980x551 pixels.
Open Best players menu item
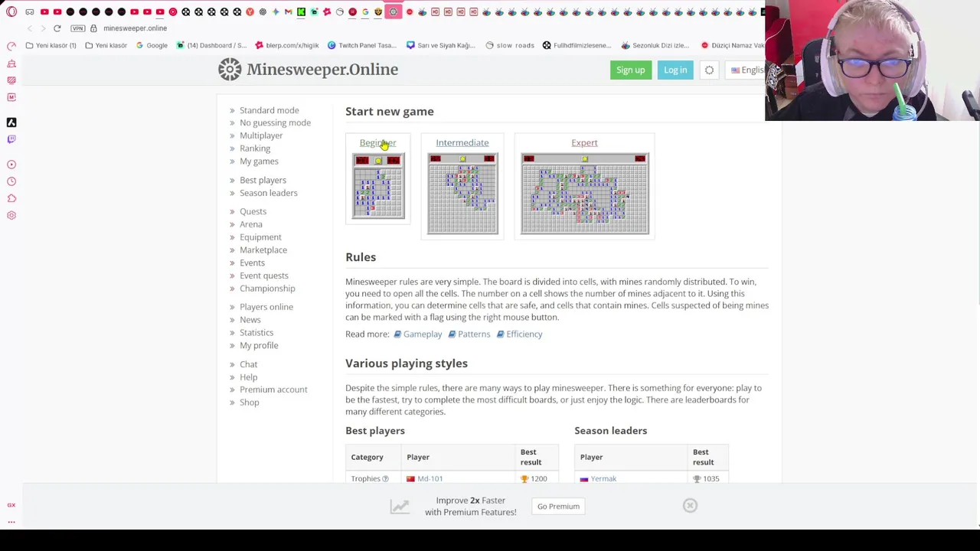(x=263, y=180)
